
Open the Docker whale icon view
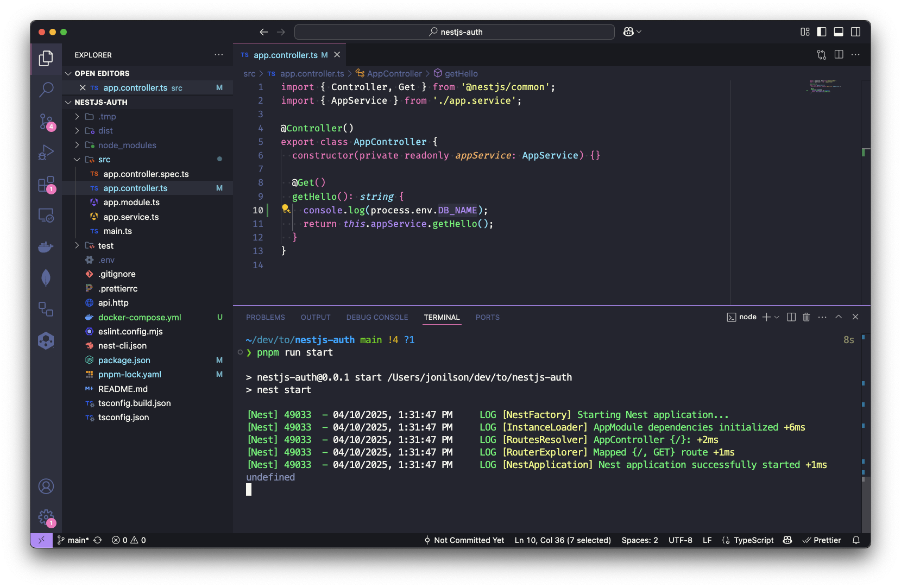point(46,247)
